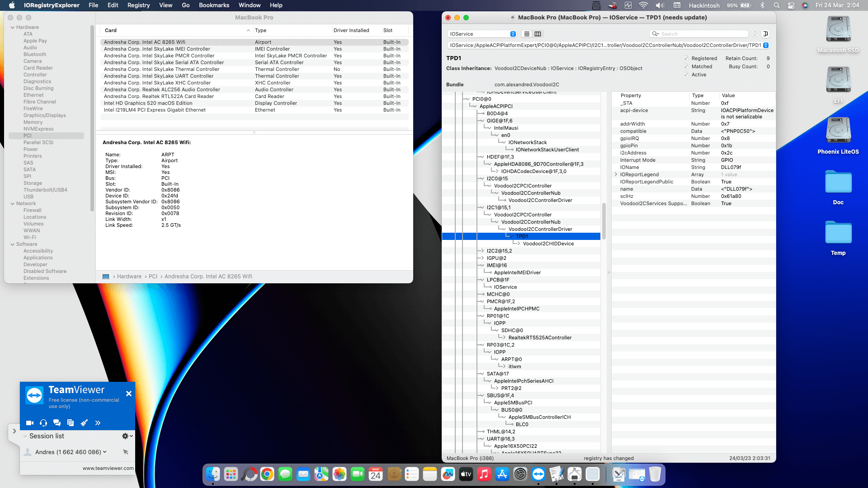Open TeamViewer session settings gear dropdown
868x488 pixels.
point(127,436)
